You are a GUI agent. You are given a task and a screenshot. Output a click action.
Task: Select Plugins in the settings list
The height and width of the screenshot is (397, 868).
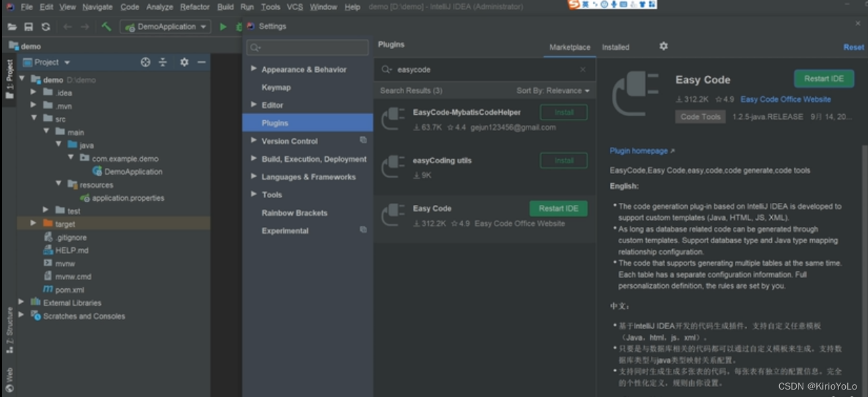click(307, 123)
